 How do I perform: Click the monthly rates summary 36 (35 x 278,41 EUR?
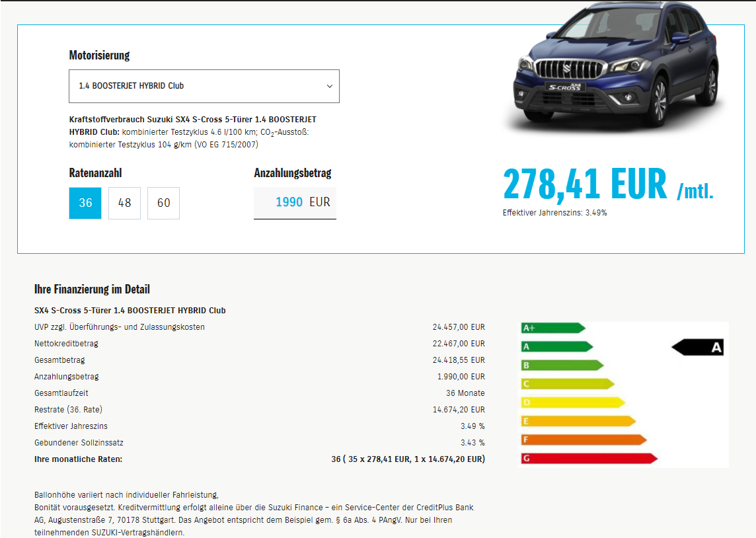[x=408, y=459]
